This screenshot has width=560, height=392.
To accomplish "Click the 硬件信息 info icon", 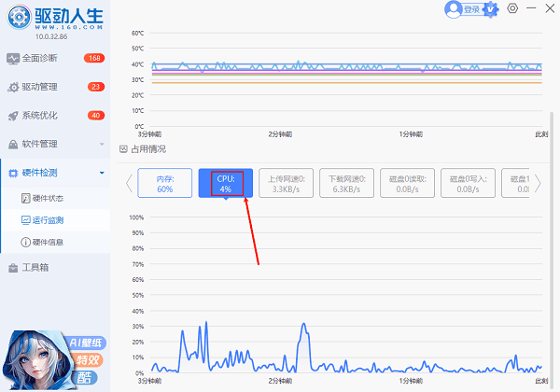I will coord(25,242).
